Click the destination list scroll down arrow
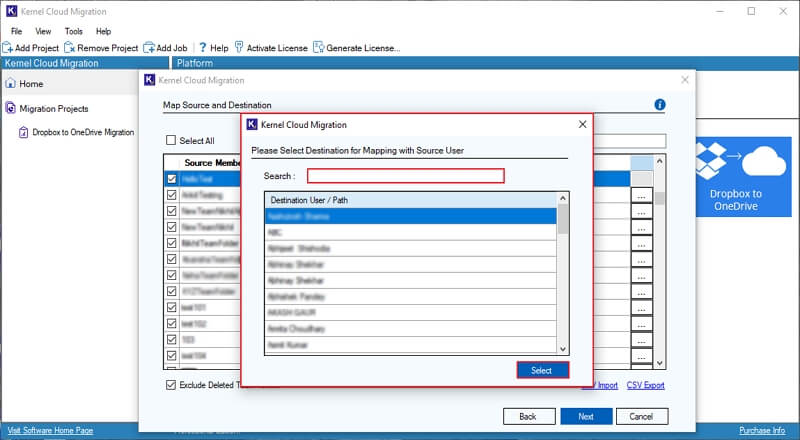 (x=563, y=349)
